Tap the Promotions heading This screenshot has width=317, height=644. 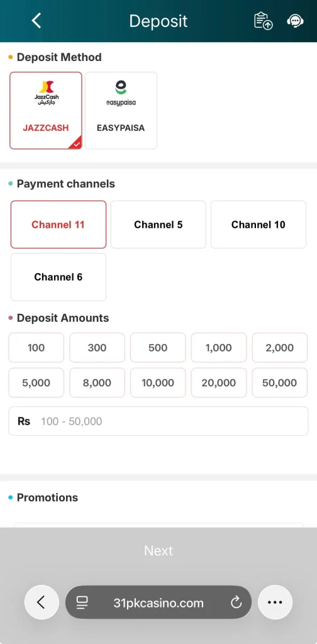(x=47, y=497)
